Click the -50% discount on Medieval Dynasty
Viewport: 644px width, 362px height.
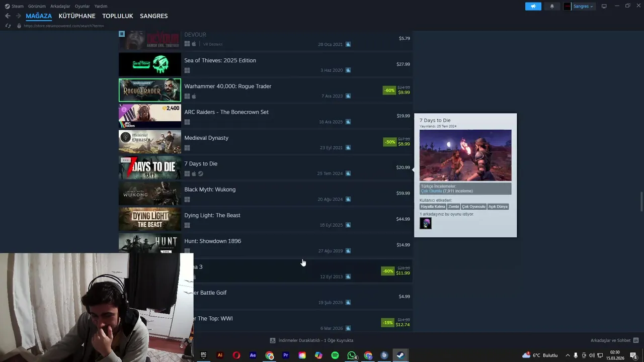(x=389, y=142)
